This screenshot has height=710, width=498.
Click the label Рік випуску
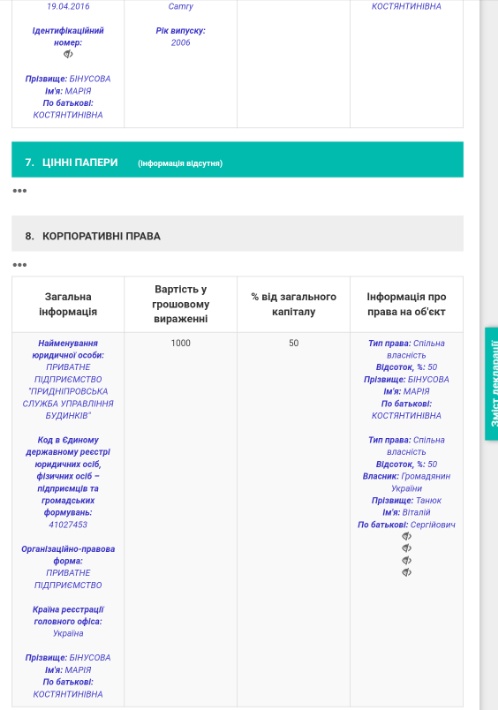coord(181,31)
